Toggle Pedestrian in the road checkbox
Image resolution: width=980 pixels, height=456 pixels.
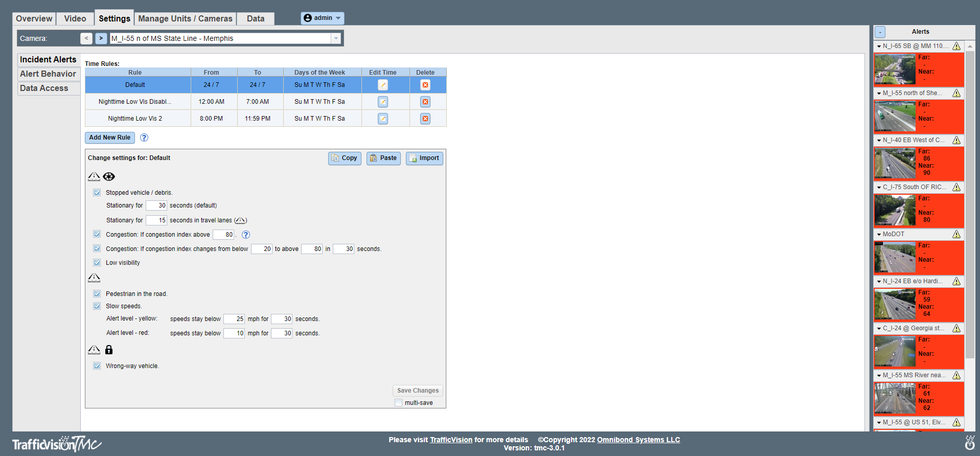[x=97, y=294]
